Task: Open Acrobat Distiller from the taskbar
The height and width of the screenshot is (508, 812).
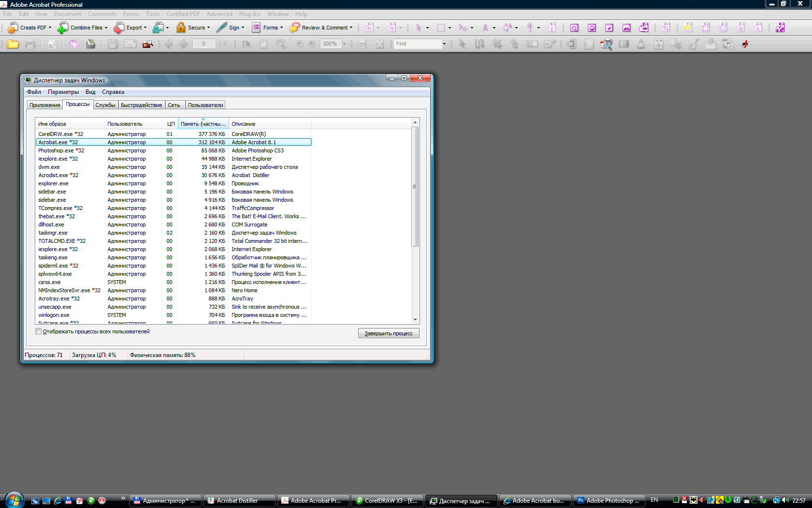Action: pyautogui.click(x=239, y=501)
